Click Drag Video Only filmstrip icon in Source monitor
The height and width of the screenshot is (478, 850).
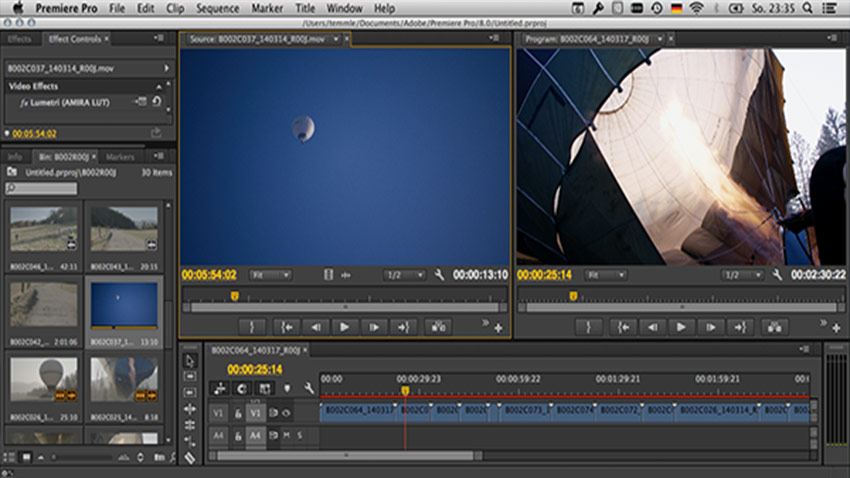(x=329, y=275)
